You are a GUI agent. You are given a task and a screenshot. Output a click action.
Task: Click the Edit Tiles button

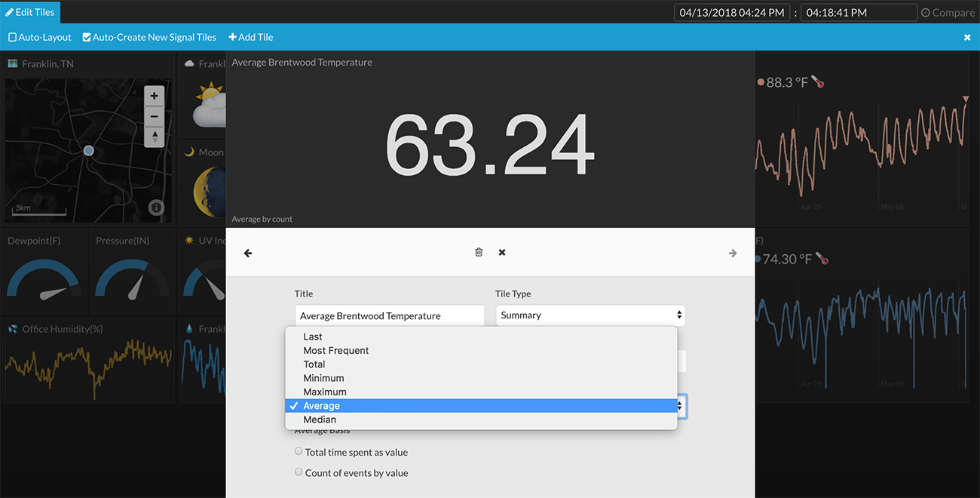pyautogui.click(x=30, y=12)
